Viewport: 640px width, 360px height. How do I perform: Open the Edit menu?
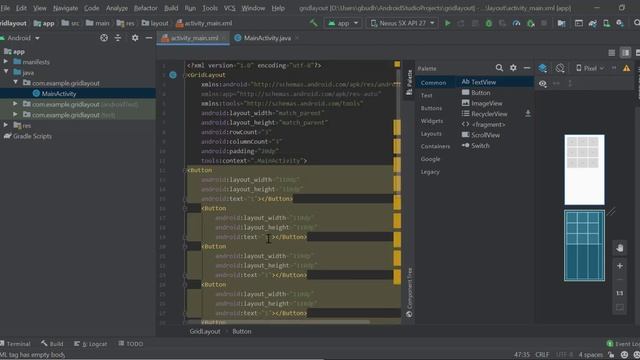(21, 8)
